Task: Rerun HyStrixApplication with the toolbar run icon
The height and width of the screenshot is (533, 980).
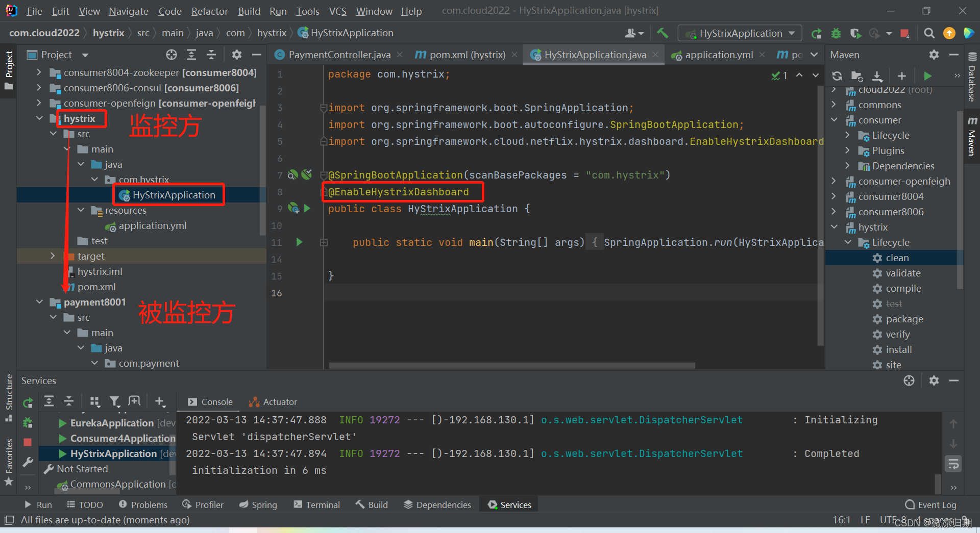Action: pos(816,34)
